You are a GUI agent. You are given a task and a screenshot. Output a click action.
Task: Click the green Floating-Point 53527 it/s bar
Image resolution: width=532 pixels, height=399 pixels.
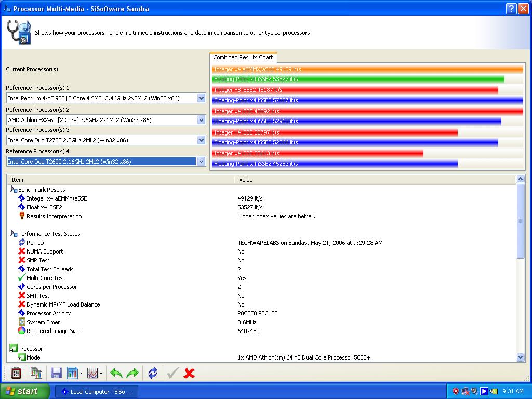[x=358, y=79]
